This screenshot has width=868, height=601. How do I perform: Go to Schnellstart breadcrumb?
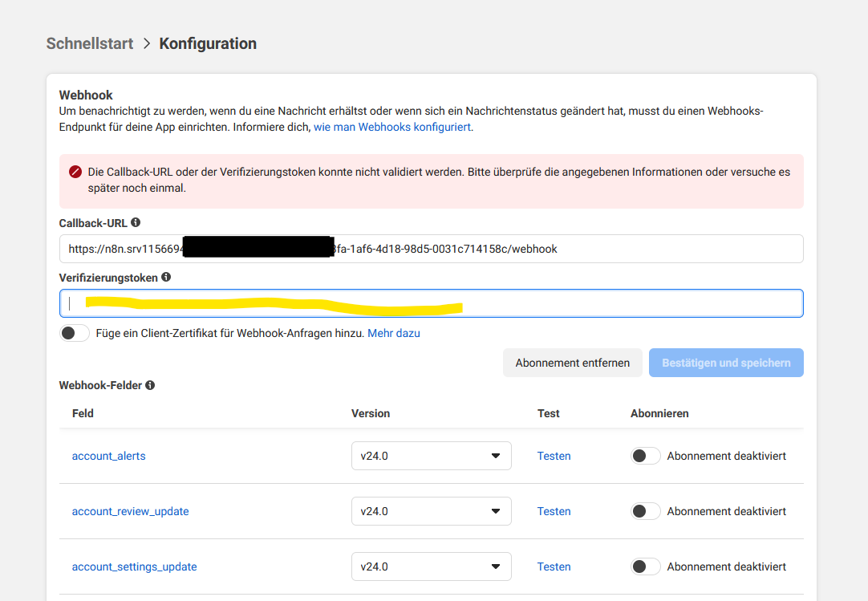[x=90, y=43]
